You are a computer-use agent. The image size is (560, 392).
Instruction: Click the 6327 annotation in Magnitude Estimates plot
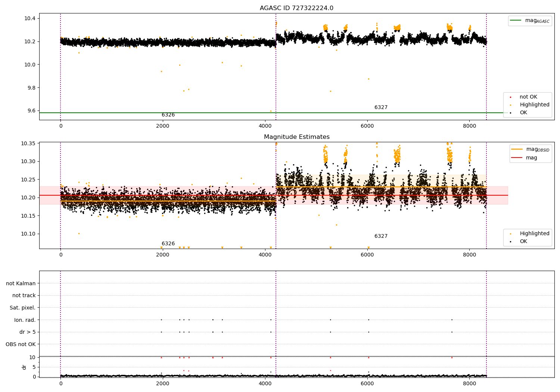tap(381, 236)
